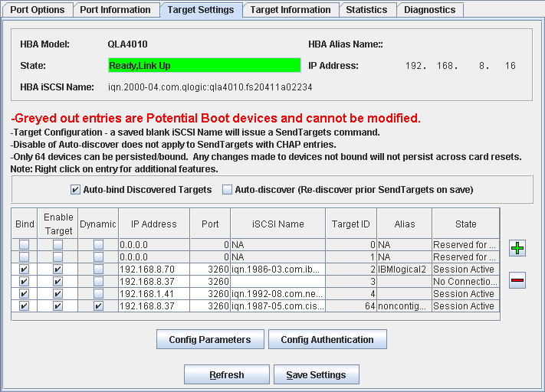
Task: Select the State column header
Action: pos(465,224)
